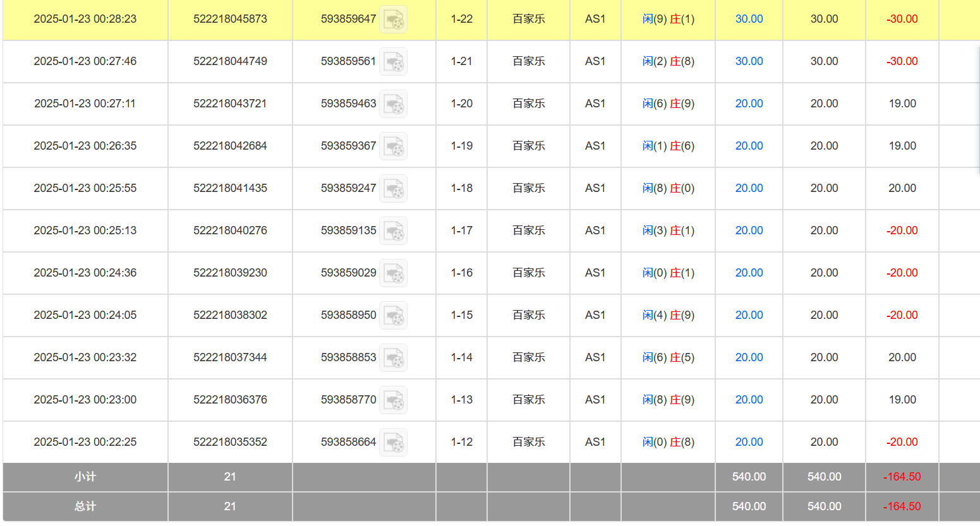This screenshot has height=526, width=980.
Task: Select order number 522218045873
Action: coord(230,19)
